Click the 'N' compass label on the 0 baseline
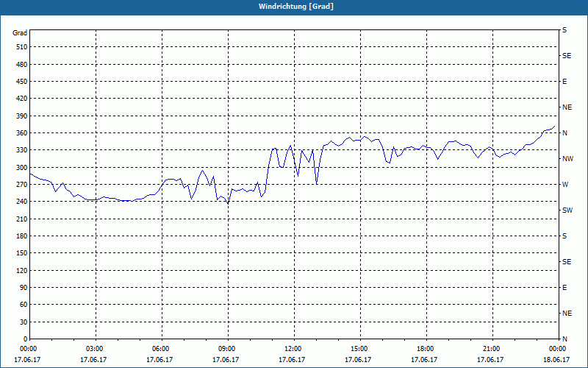Image resolution: width=588 pixels, height=368 pixels. (564, 339)
